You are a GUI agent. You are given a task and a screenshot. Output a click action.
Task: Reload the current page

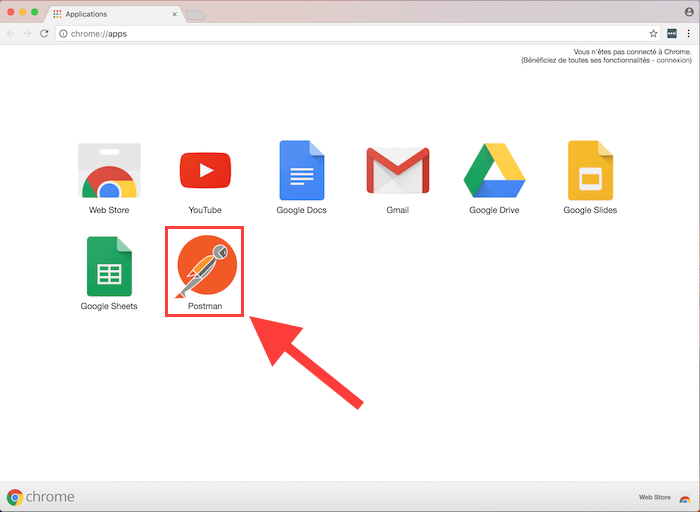click(x=44, y=33)
